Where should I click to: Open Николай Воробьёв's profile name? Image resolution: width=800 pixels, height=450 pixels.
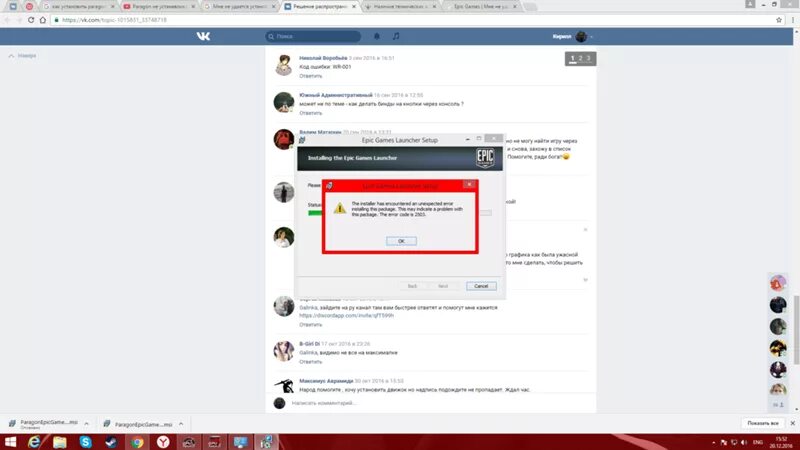323,58
